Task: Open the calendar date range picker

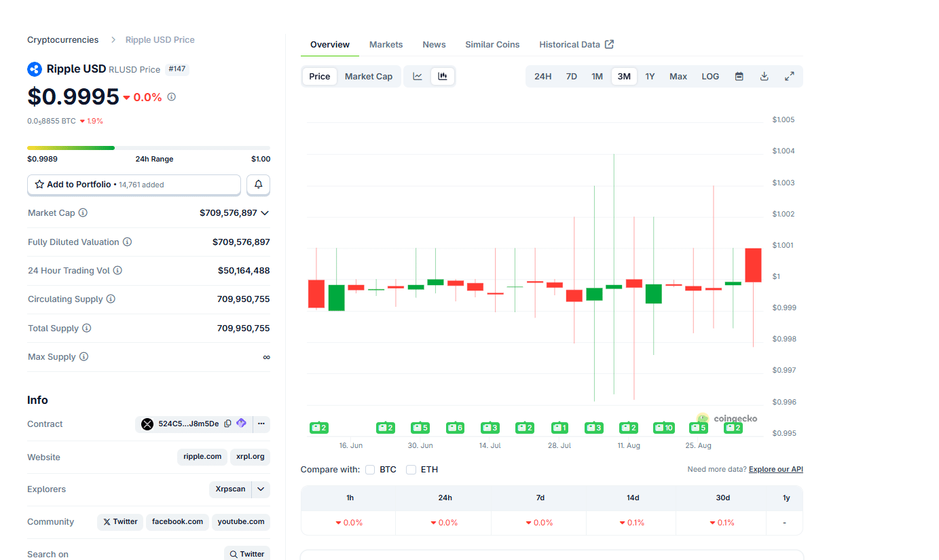Action: (x=739, y=77)
